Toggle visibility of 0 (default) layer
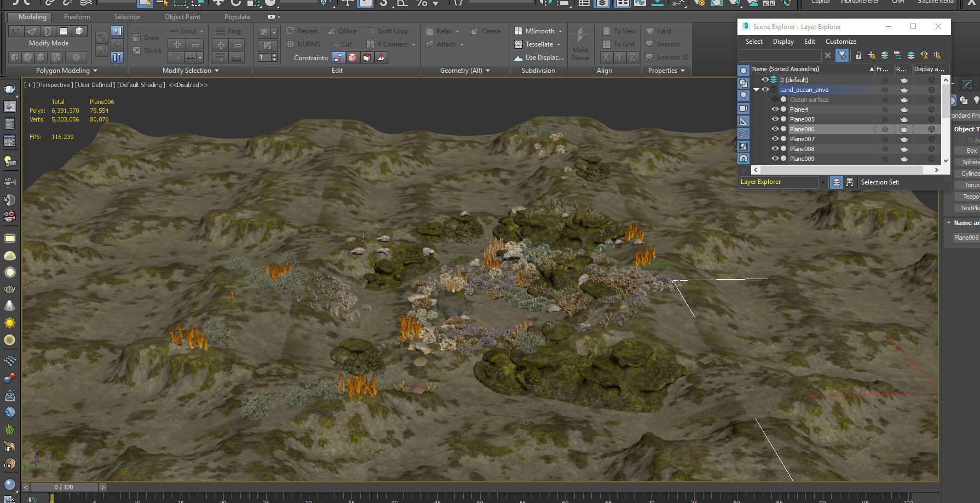Screen dimensions: 980x503 pyautogui.click(x=765, y=80)
